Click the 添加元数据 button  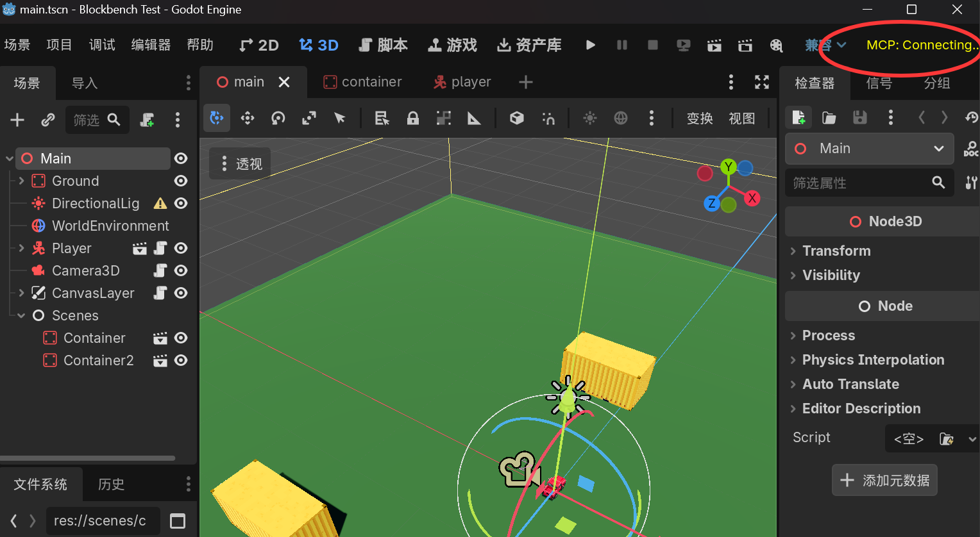(x=884, y=481)
